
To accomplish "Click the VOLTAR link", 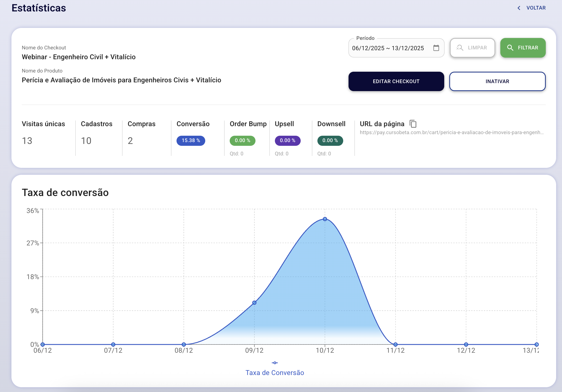I will (536, 8).
